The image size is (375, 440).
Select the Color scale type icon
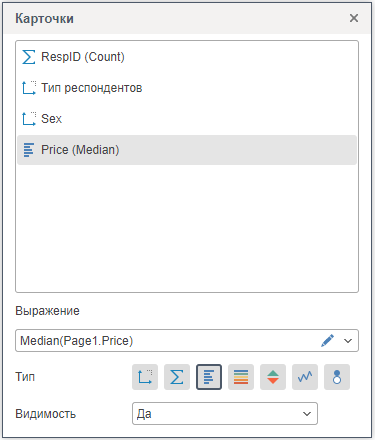(241, 377)
